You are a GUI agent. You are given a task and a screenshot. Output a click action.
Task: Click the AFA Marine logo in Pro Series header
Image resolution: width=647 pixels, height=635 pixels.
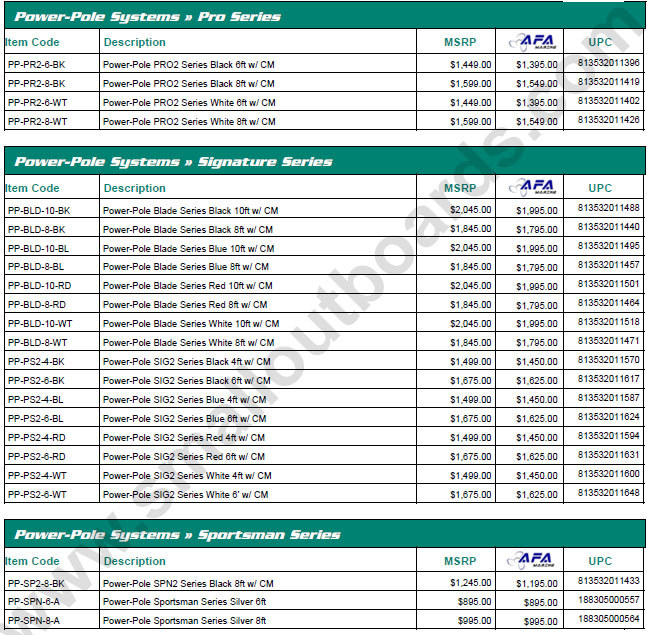pyautogui.click(x=533, y=42)
